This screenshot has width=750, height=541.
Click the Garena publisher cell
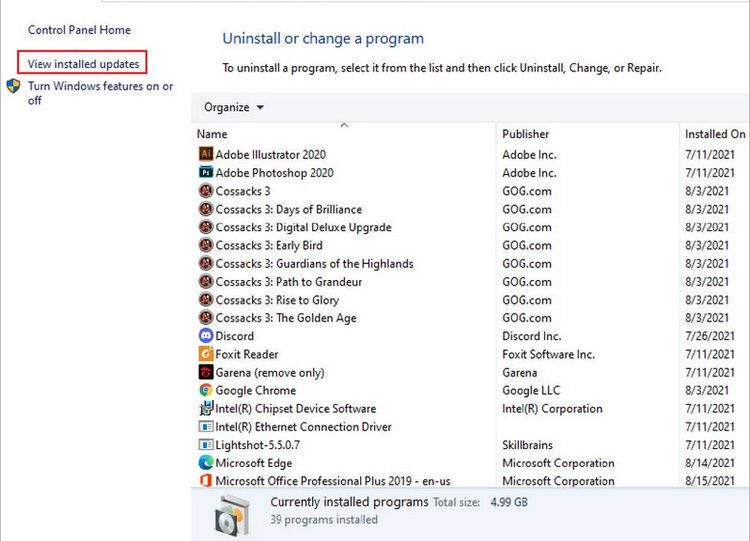519,372
